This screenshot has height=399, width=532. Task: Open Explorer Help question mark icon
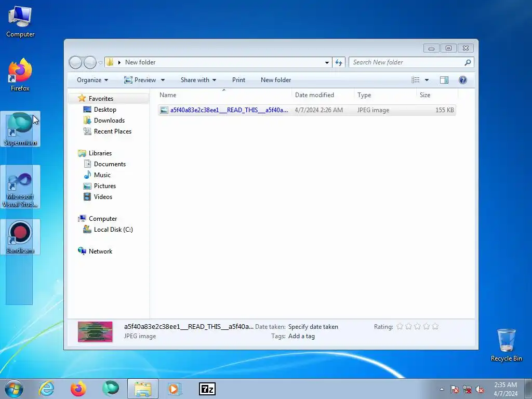463,80
